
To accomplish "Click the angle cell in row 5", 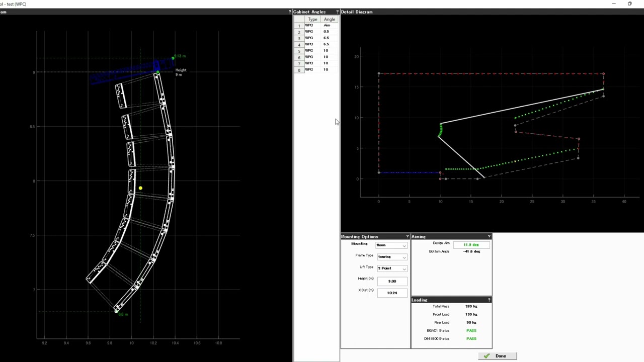I will point(326,51).
